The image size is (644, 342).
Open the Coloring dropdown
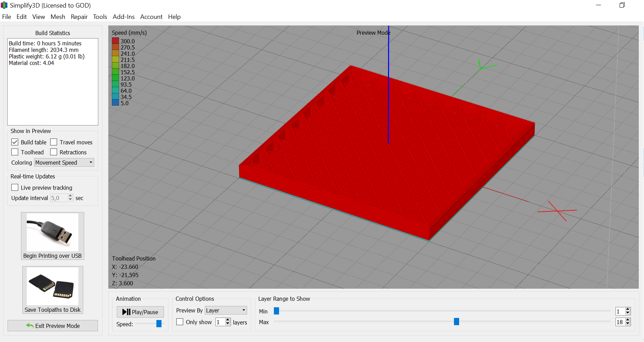[x=64, y=163]
